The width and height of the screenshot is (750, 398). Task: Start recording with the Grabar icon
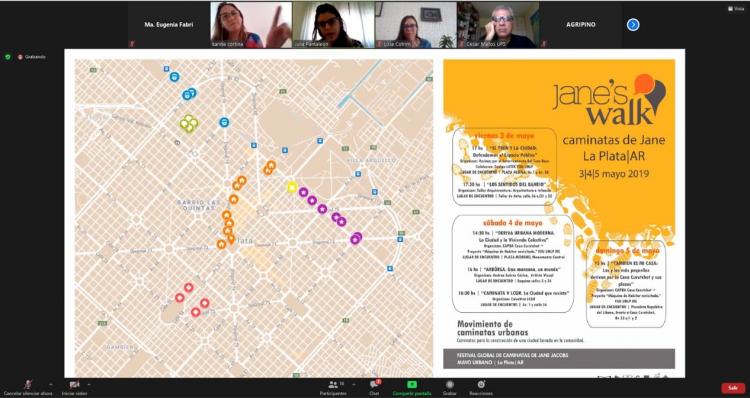pos(449,384)
